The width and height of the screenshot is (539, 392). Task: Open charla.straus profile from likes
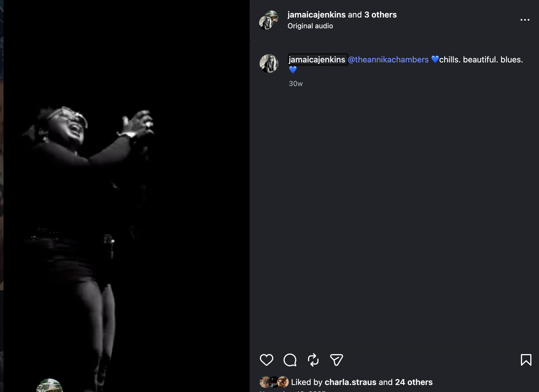point(350,382)
